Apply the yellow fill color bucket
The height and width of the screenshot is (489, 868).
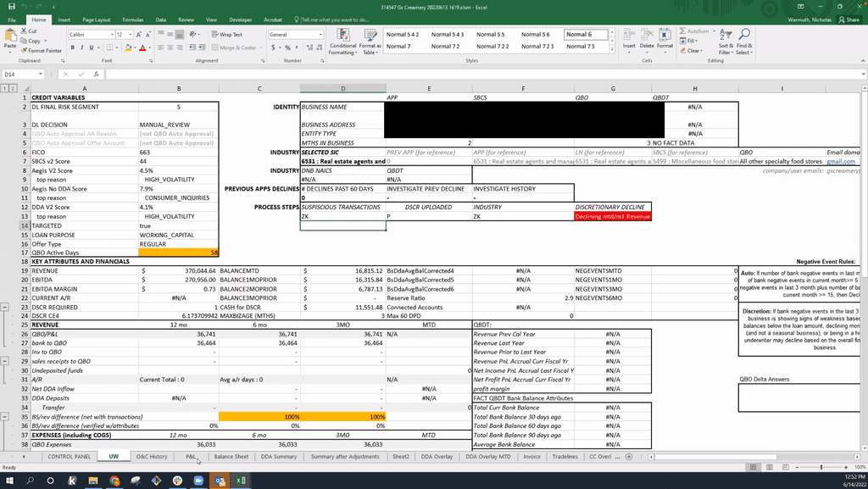[128, 47]
